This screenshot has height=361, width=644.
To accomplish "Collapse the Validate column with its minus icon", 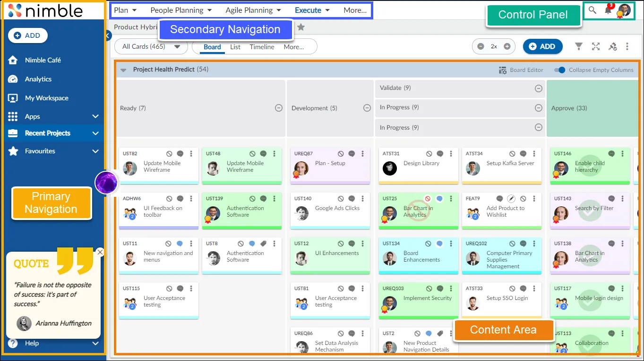I will pos(538,88).
